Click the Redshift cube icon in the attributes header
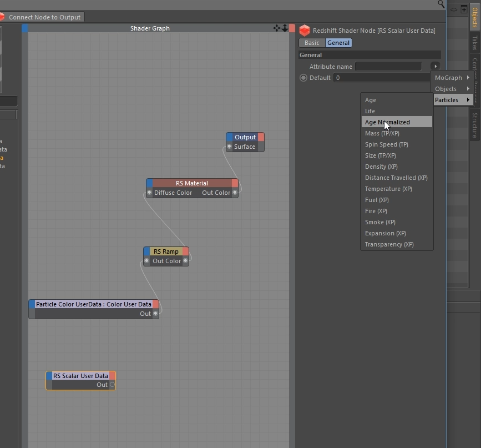 [x=305, y=31]
